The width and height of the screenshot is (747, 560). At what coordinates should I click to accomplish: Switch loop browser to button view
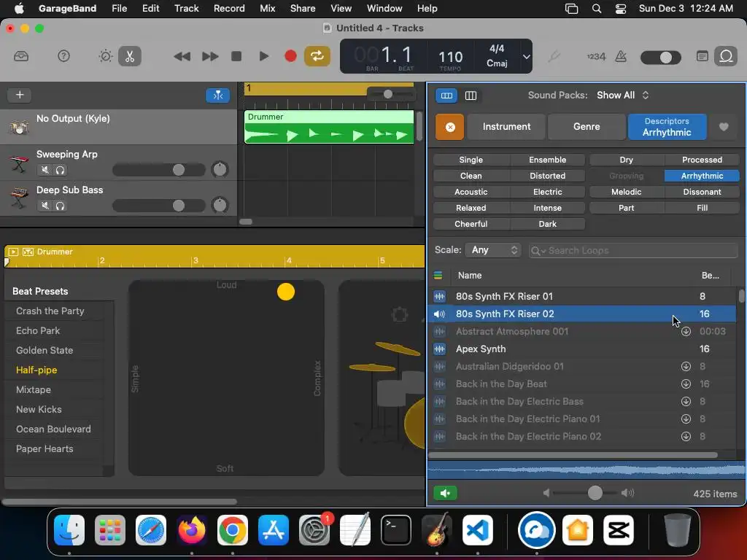tap(446, 96)
